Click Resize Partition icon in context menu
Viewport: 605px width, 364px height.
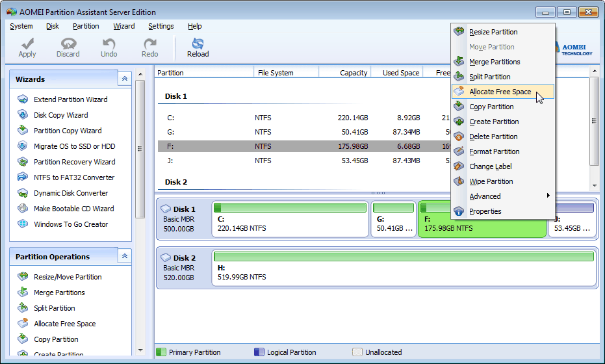[x=459, y=31]
